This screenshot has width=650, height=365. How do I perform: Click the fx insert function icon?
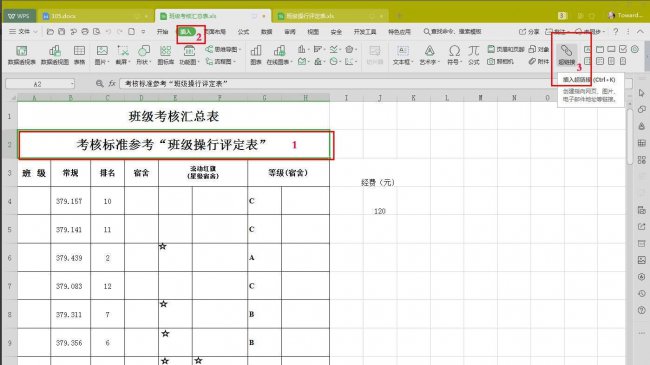pos(112,83)
